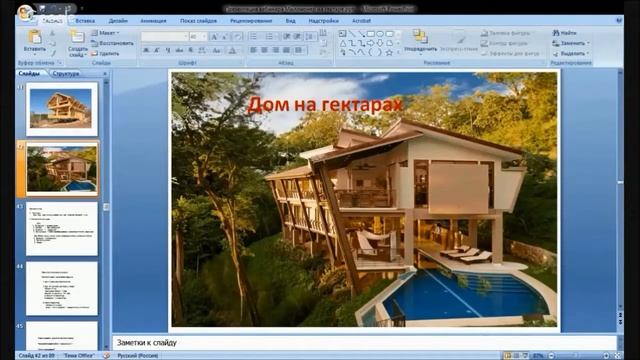Click the slide title 'Дом на гектарах'
Image resolution: width=640 pixels, height=360 pixels.
tap(324, 104)
